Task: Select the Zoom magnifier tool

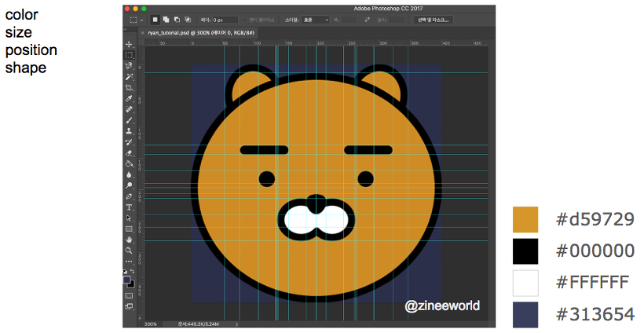Action: point(129,251)
